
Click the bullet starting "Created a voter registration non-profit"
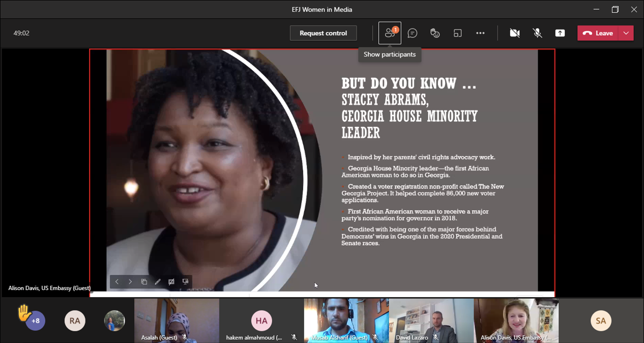pos(423,193)
